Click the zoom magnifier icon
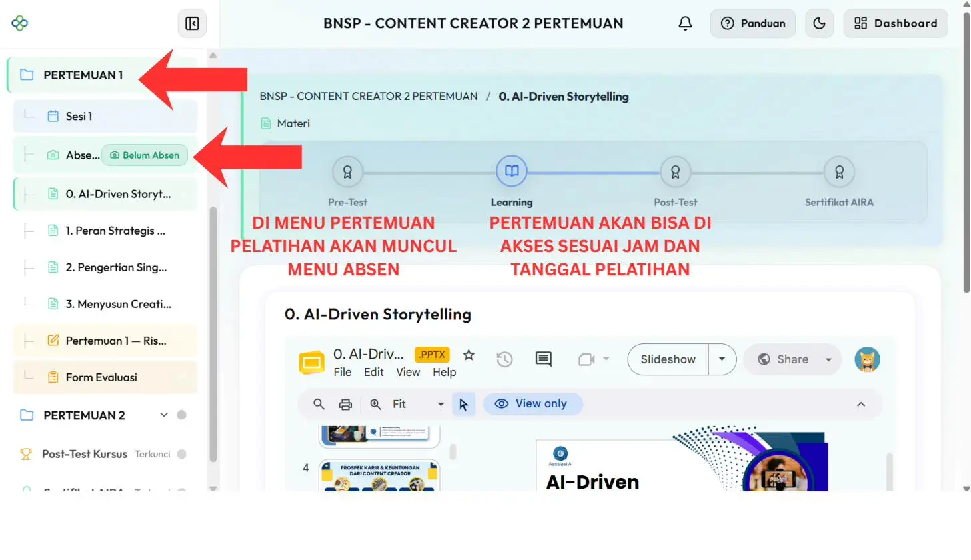Viewport: 971px width, 560px height. [x=376, y=404]
